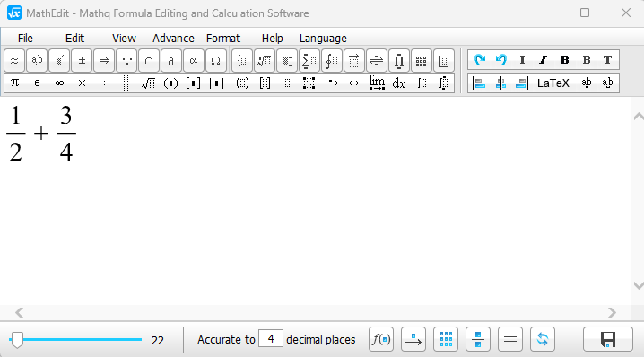This screenshot has height=357, width=644.
Task: Open the Format menu
Action: 223,39
